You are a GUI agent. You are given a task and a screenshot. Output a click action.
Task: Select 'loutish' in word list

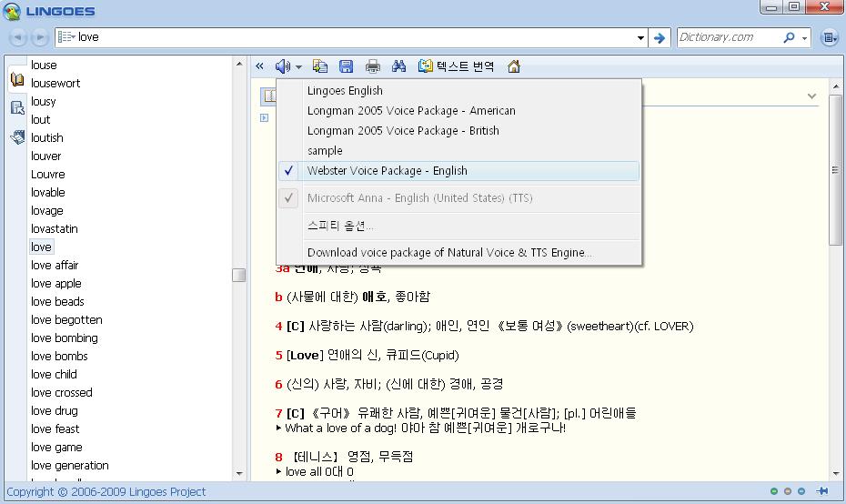coord(47,137)
